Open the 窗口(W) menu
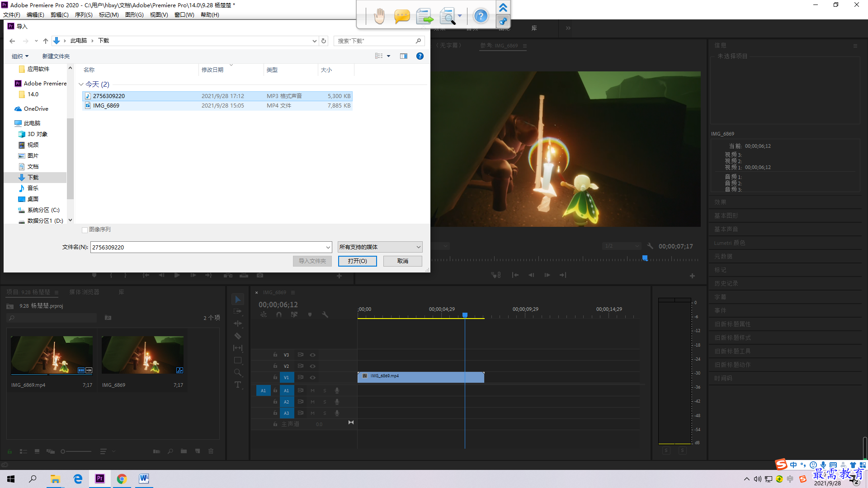868x488 pixels. tap(184, 14)
